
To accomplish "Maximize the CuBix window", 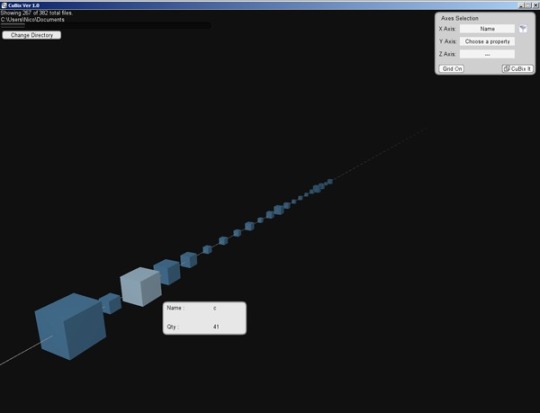I will tap(529, 6).
